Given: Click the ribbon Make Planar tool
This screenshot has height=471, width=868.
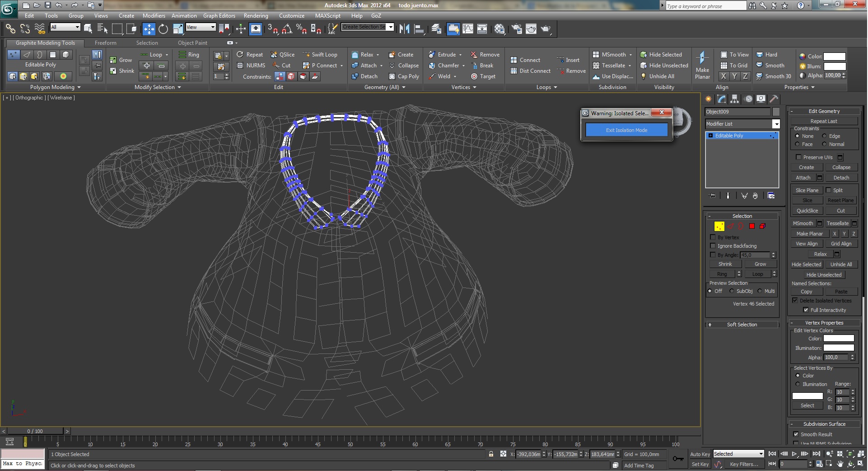Looking at the screenshot, I should (x=702, y=65).
